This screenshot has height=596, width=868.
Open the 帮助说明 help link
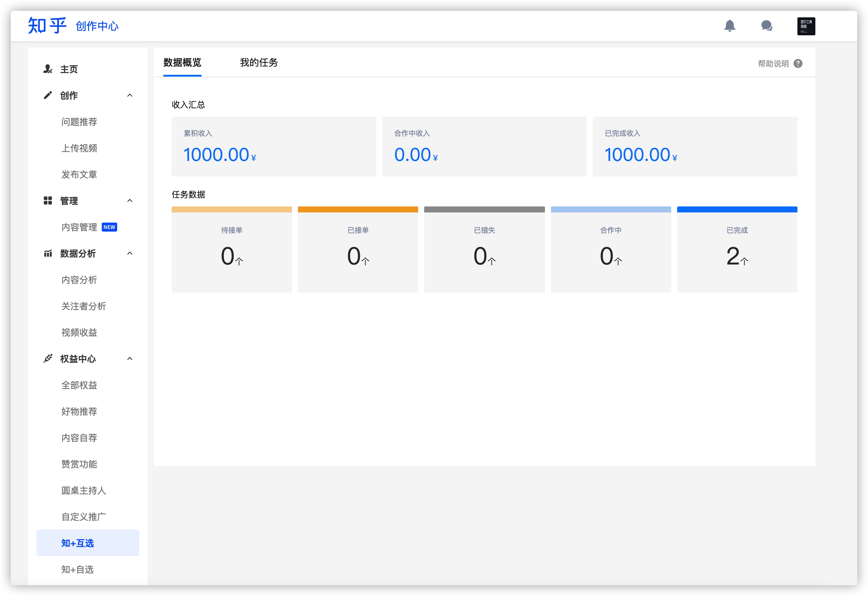(773, 63)
